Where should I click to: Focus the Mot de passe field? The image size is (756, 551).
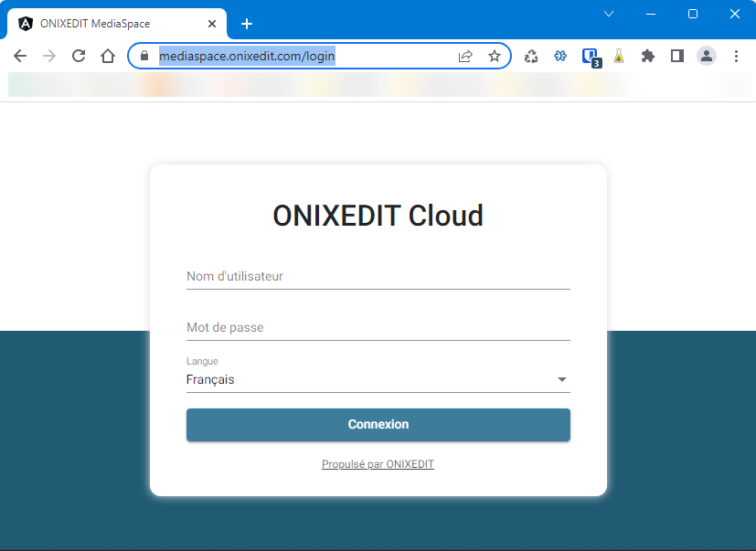[378, 328]
